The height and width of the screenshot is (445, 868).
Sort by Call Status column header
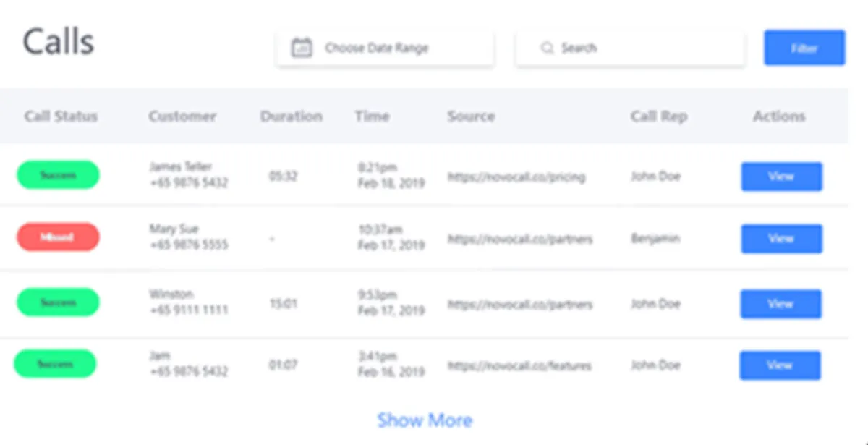(61, 116)
